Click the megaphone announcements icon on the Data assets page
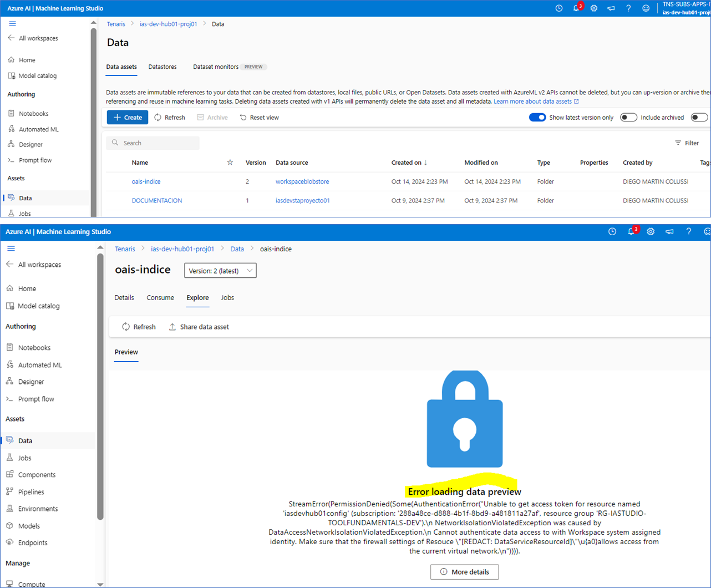This screenshot has width=711, height=588. pyautogui.click(x=611, y=8)
